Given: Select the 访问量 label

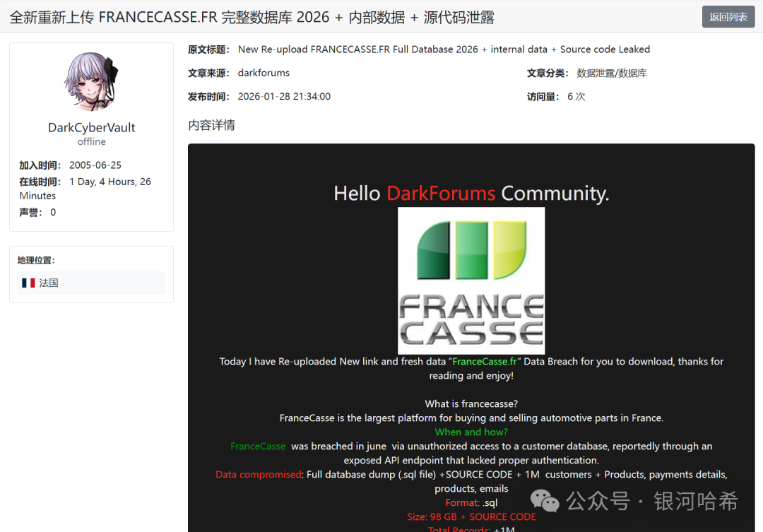Looking at the screenshot, I should click(543, 96).
